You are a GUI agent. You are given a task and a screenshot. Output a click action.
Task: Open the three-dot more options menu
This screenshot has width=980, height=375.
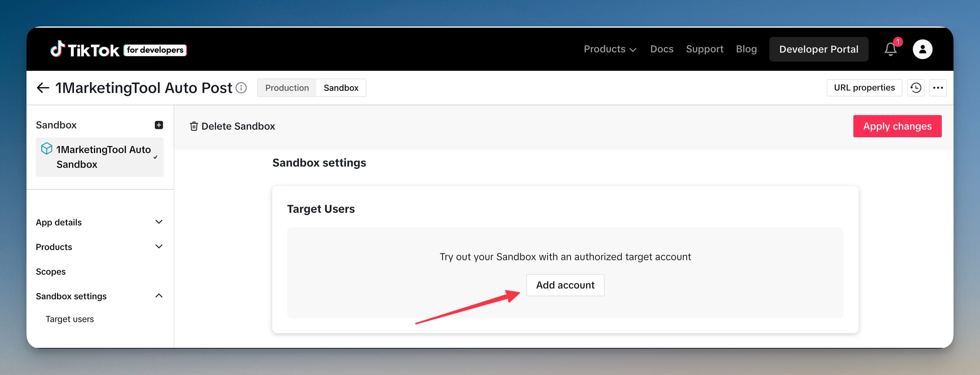click(x=938, y=88)
